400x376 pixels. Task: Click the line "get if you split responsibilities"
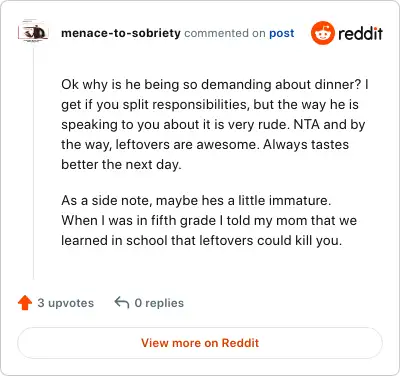210,105
